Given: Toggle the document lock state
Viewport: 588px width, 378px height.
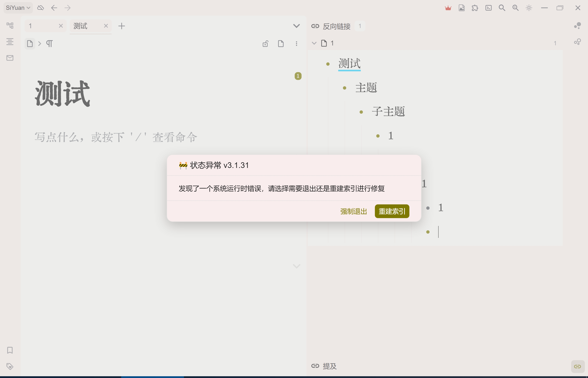Looking at the screenshot, I should coord(265,44).
